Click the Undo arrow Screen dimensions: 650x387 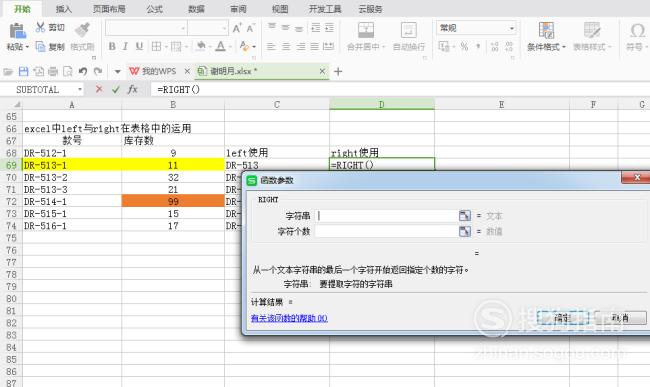[82, 71]
